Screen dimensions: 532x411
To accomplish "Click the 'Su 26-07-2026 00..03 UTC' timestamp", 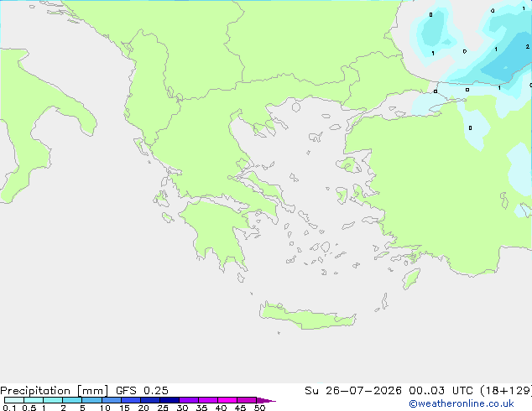I will click(x=389, y=391).
